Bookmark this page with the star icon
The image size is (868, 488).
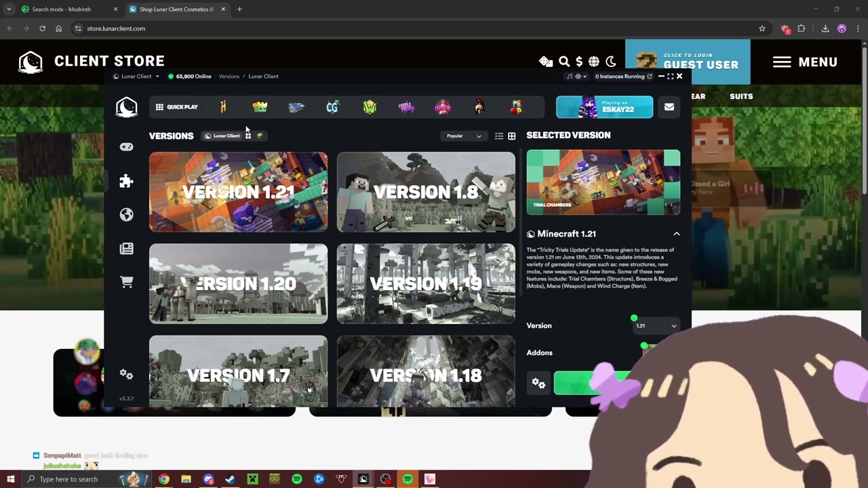[x=762, y=28]
